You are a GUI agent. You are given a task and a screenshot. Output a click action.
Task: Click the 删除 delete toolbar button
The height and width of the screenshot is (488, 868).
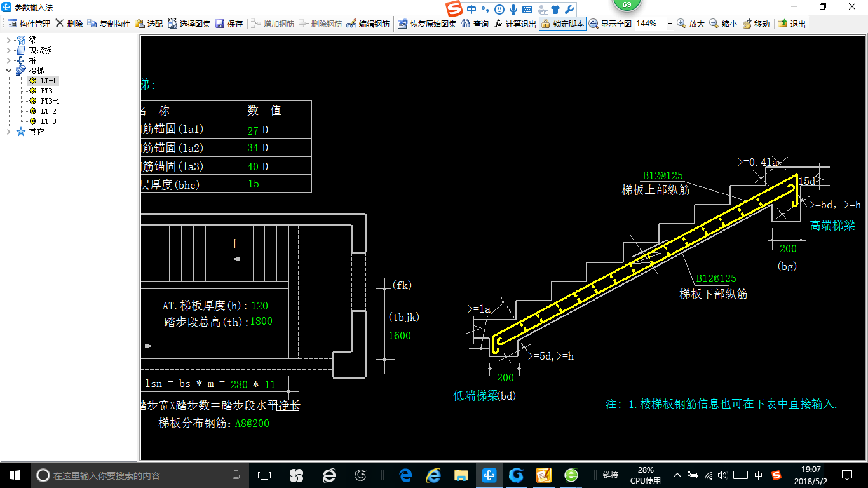point(69,24)
